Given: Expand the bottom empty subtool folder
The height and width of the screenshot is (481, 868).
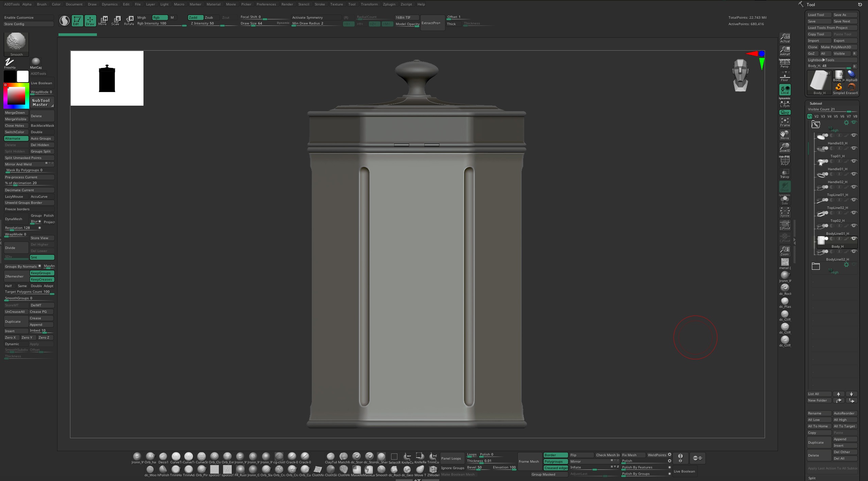Looking at the screenshot, I should [x=816, y=266].
